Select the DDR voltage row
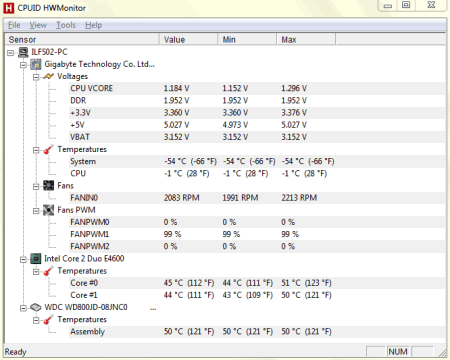The width and height of the screenshot is (450, 360). 257,101
